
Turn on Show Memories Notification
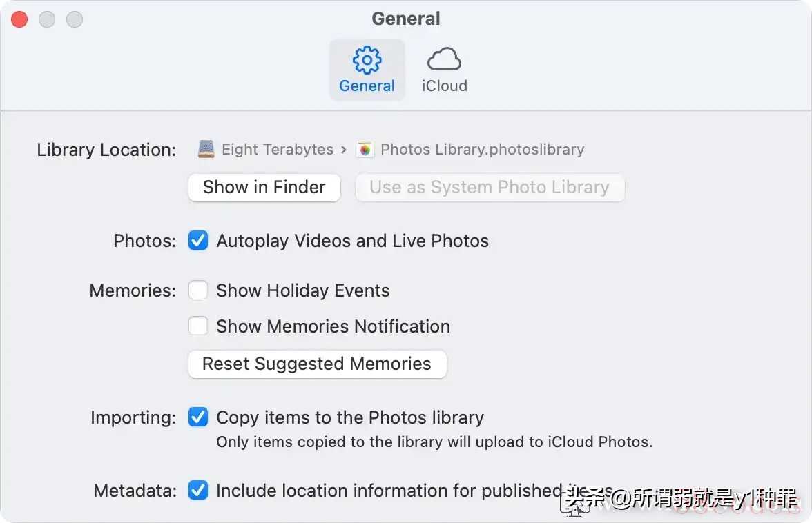[x=198, y=326]
